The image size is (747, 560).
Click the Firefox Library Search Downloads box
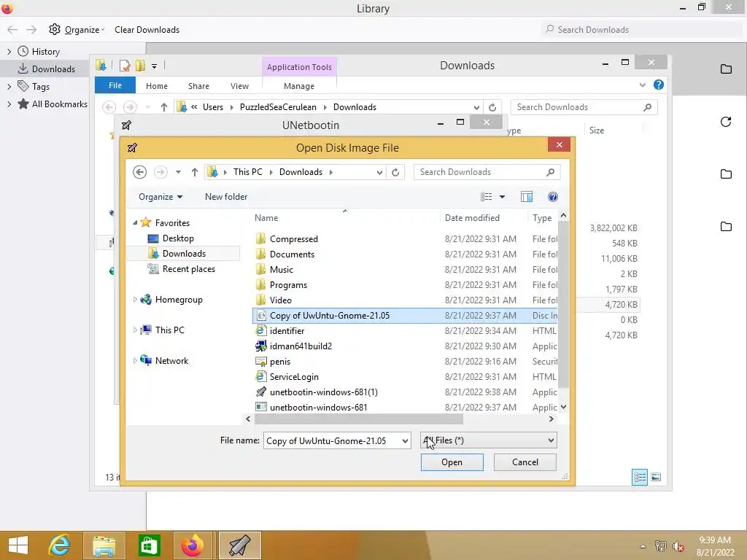coord(643,29)
